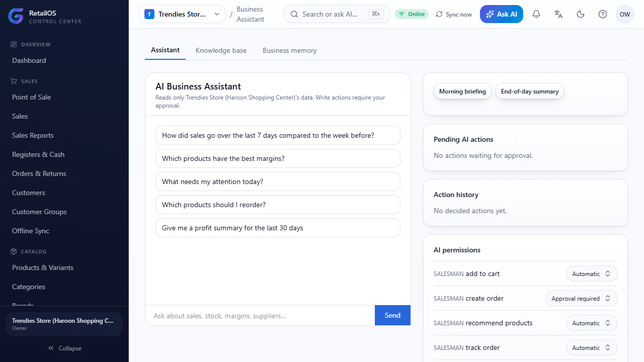Collapse the sidebar
The height and width of the screenshot is (362, 644).
pyautogui.click(x=64, y=348)
